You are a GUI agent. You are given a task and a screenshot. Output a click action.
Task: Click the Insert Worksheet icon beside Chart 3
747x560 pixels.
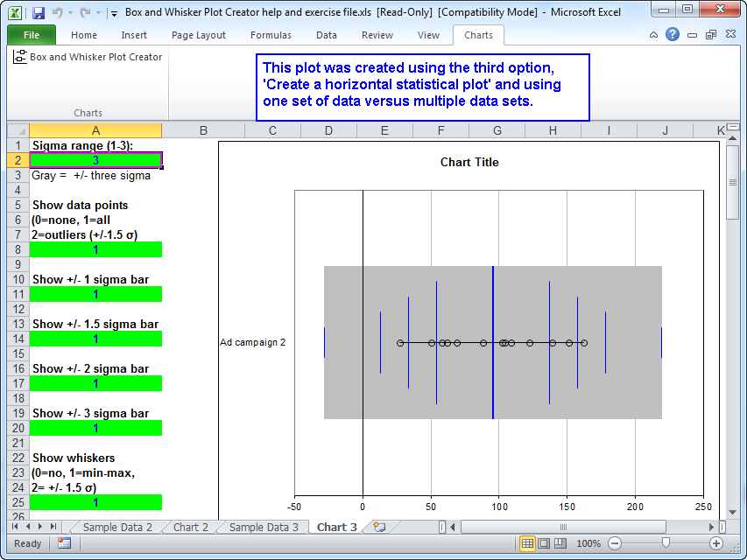click(x=379, y=527)
